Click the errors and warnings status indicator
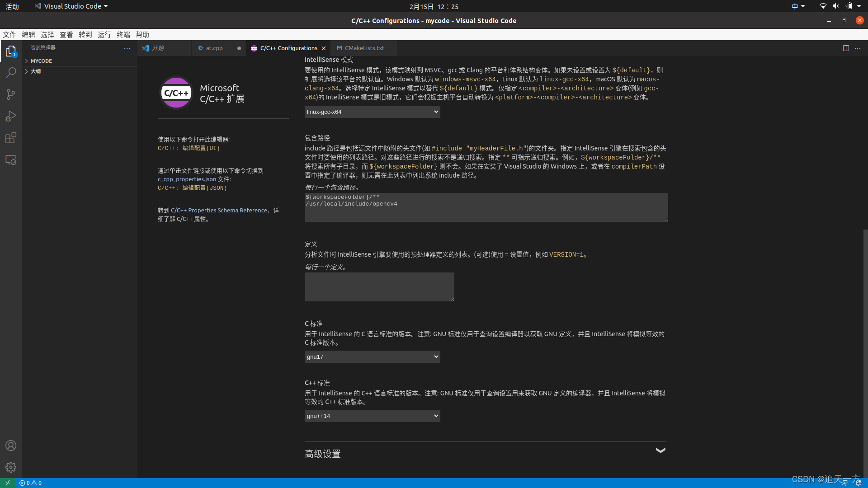Screen dimensions: 868x488 click(30, 483)
